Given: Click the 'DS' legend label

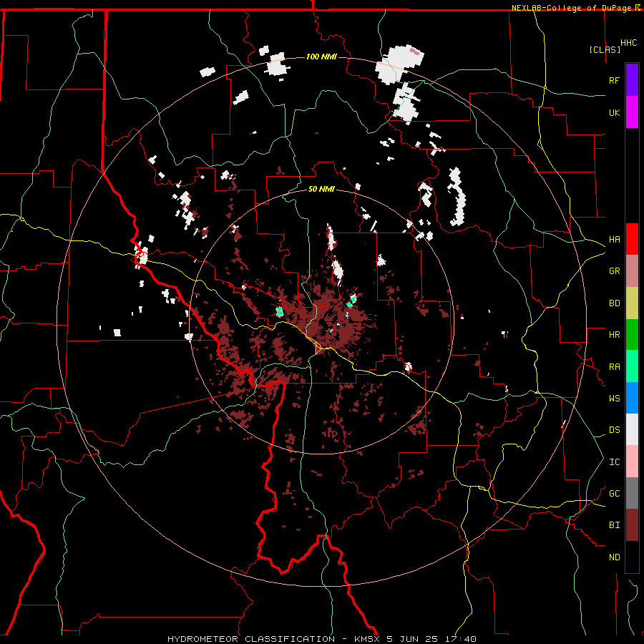Looking at the screenshot, I should (x=614, y=430).
